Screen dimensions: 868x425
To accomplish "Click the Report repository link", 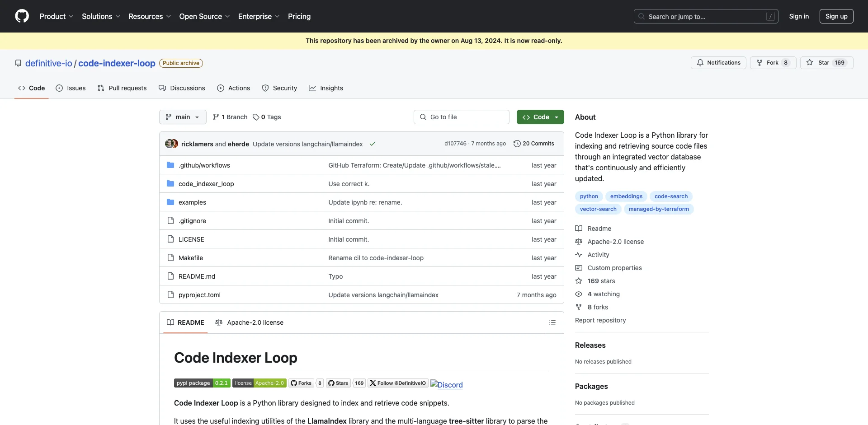I will click(x=600, y=320).
